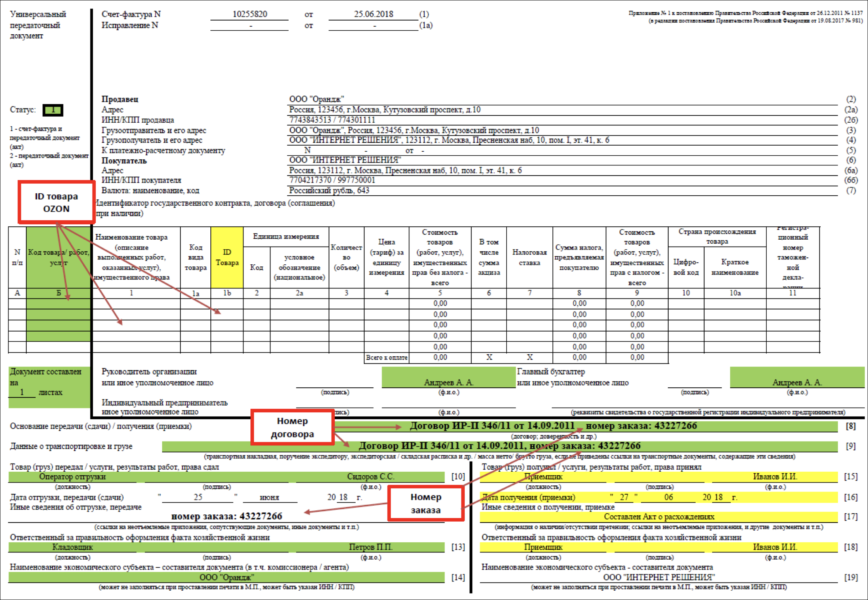
Task: Click the Налоговая ставка column header
Action: click(x=529, y=257)
